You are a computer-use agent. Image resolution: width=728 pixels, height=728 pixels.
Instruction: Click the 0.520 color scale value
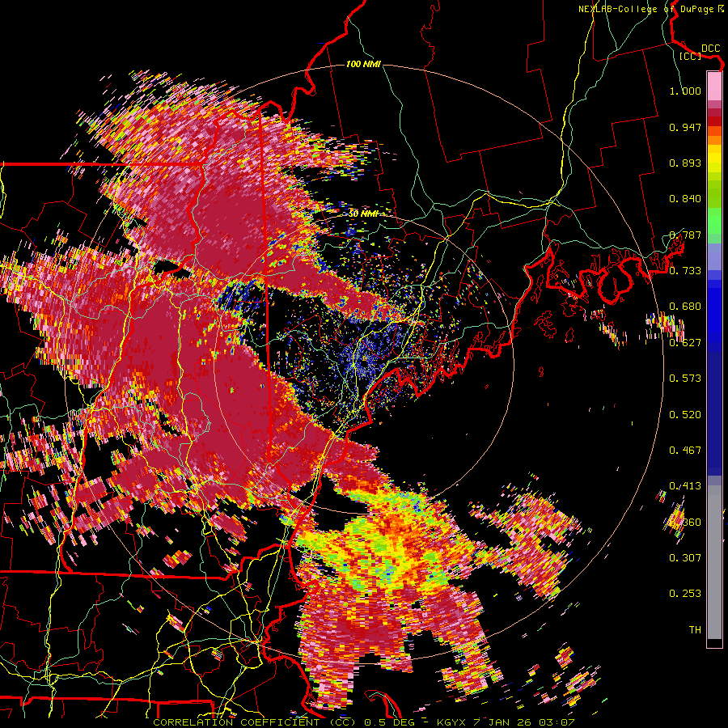tap(685, 414)
